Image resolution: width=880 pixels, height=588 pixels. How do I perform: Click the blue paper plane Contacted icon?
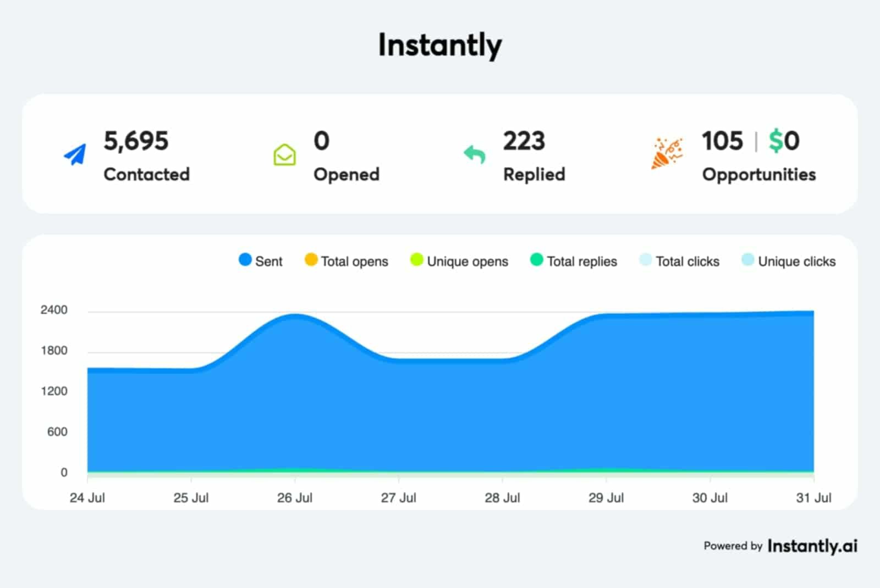click(75, 154)
